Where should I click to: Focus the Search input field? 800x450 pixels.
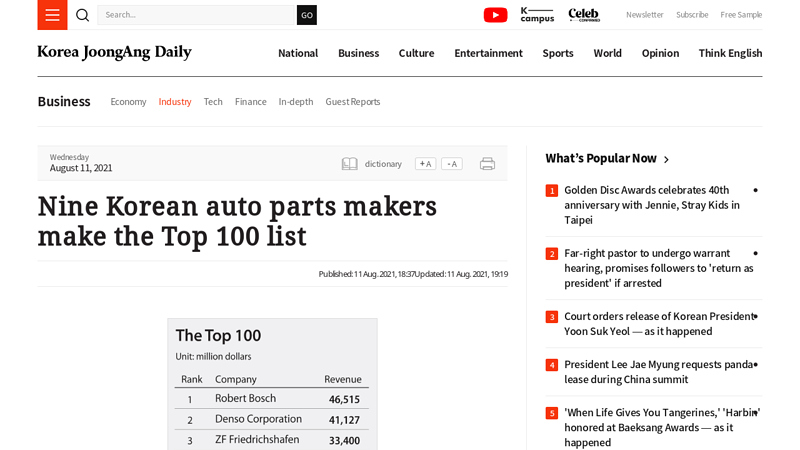[197, 15]
